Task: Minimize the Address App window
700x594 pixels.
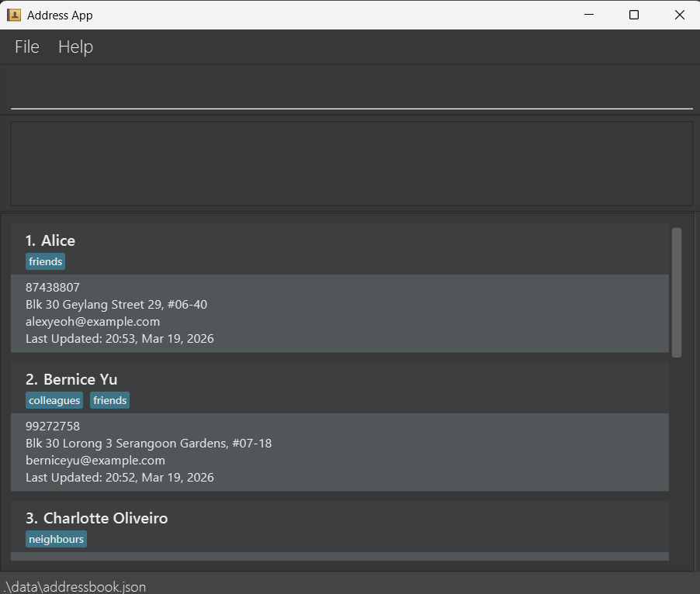Action: pos(589,15)
